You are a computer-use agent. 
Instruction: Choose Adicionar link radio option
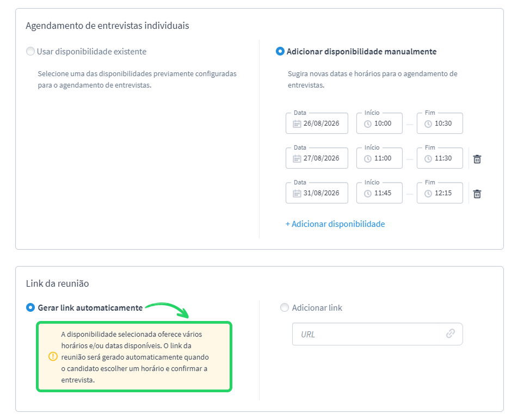(x=285, y=307)
